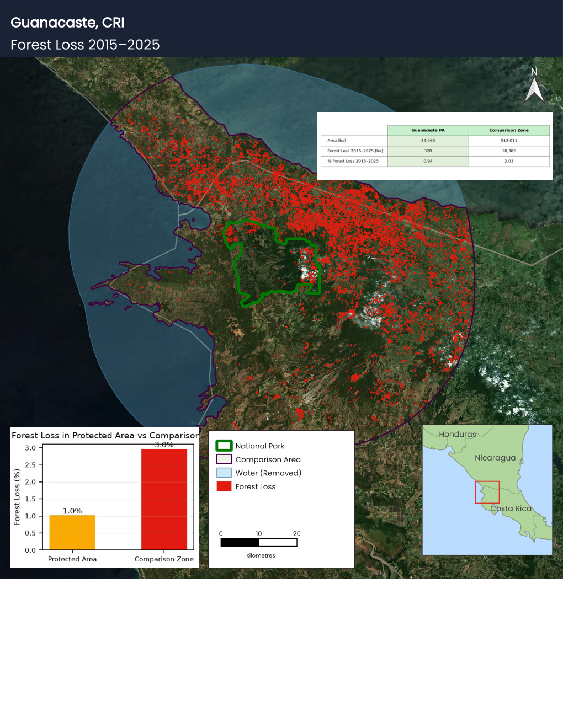The height and width of the screenshot is (728, 563).
Task: Click the "Nicaragua" label on inset map
Action: (495, 458)
